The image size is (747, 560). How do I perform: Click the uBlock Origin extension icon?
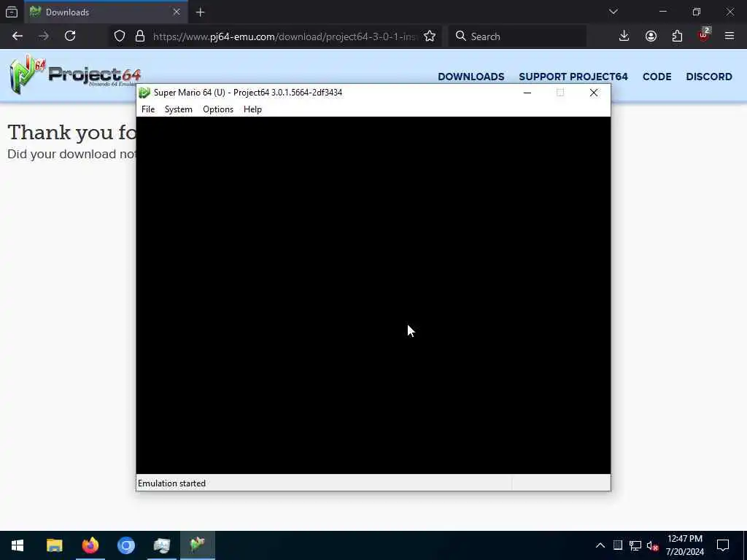704,36
